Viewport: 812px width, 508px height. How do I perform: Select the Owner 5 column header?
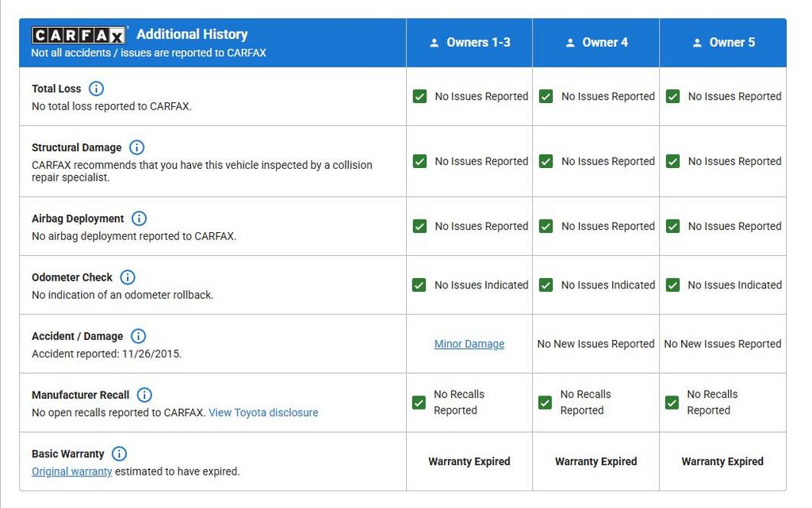pyautogui.click(x=723, y=43)
